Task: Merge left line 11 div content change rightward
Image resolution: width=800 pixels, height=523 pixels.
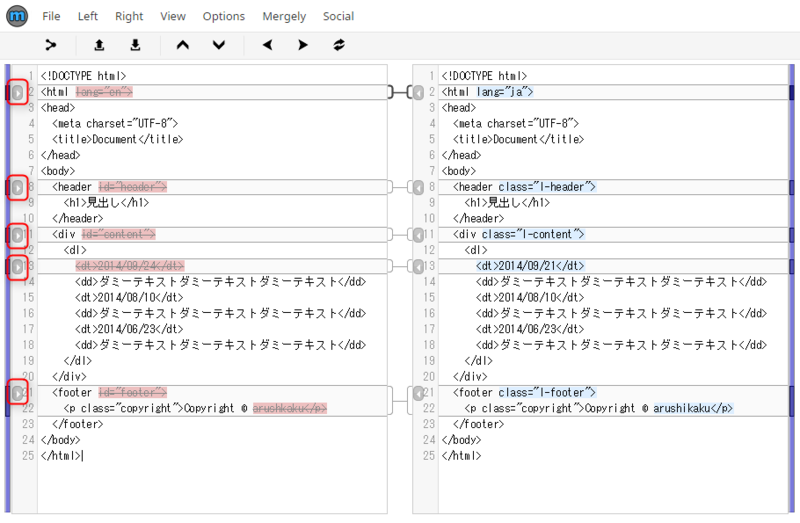Action: 18,235
